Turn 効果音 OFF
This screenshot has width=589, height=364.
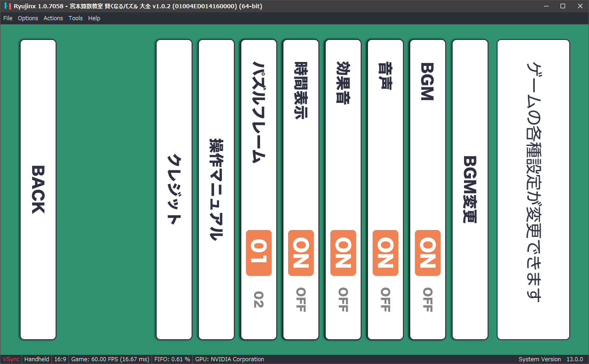343,300
